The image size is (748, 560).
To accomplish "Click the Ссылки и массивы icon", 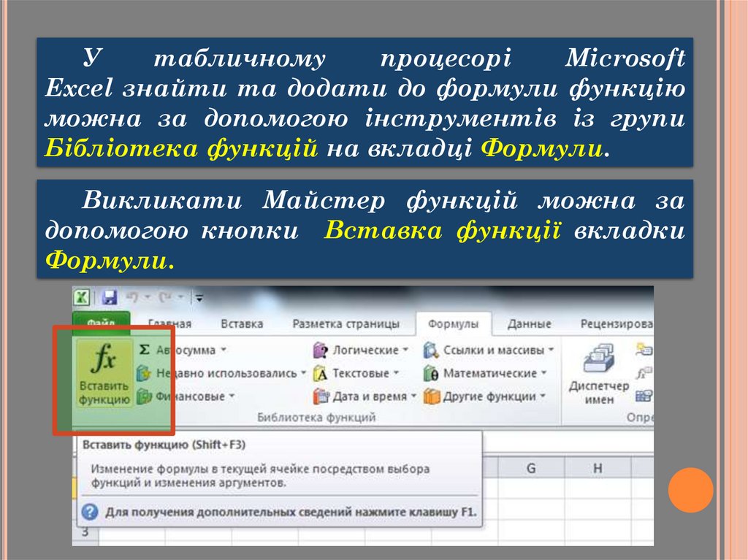I will click(431, 350).
